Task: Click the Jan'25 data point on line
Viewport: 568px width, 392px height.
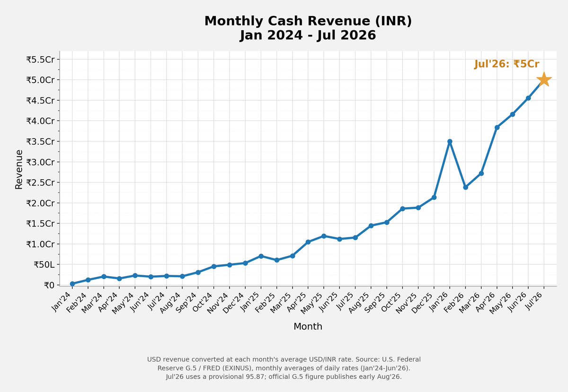Action: [261, 256]
